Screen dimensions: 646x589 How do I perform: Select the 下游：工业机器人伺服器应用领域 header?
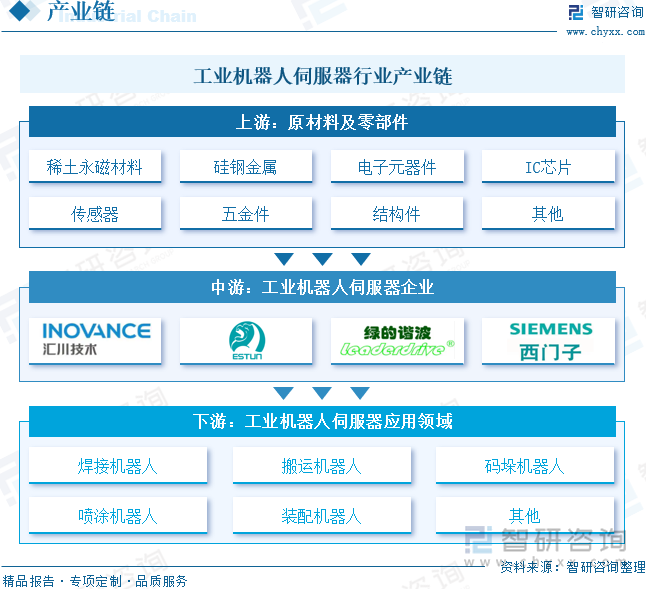[x=323, y=422]
